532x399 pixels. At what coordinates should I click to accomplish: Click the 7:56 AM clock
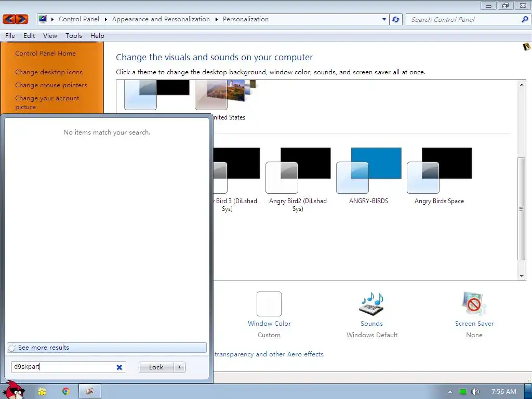tap(504, 392)
